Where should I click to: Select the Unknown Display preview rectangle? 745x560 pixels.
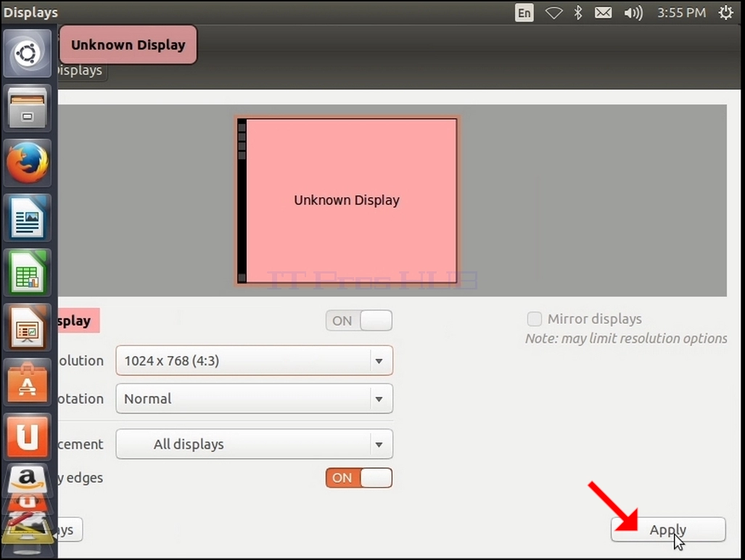[x=347, y=200]
